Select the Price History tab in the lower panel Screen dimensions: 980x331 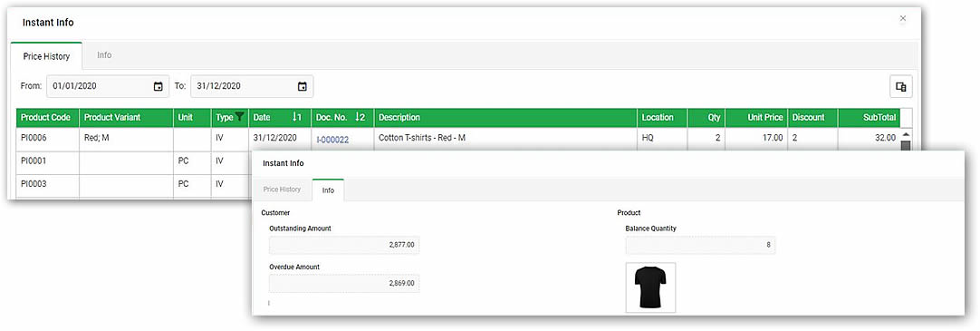pyautogui.click(x=282, y=189)
